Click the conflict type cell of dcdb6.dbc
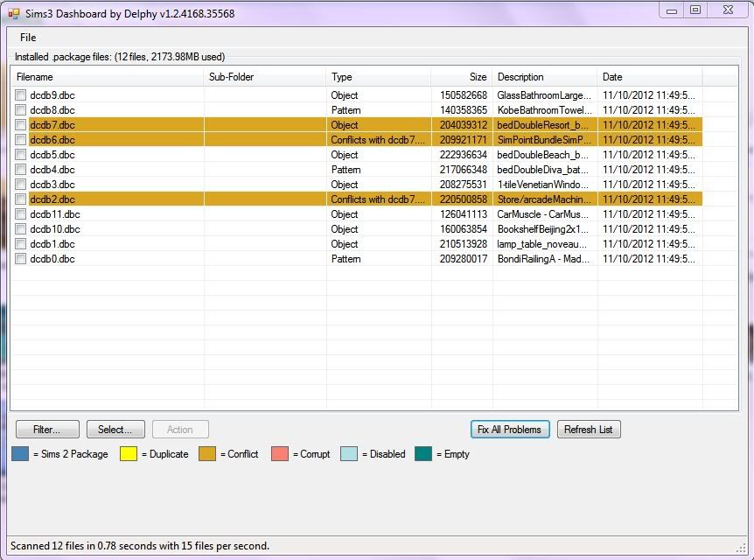This screenshot has width=754, height=560. 378,140
